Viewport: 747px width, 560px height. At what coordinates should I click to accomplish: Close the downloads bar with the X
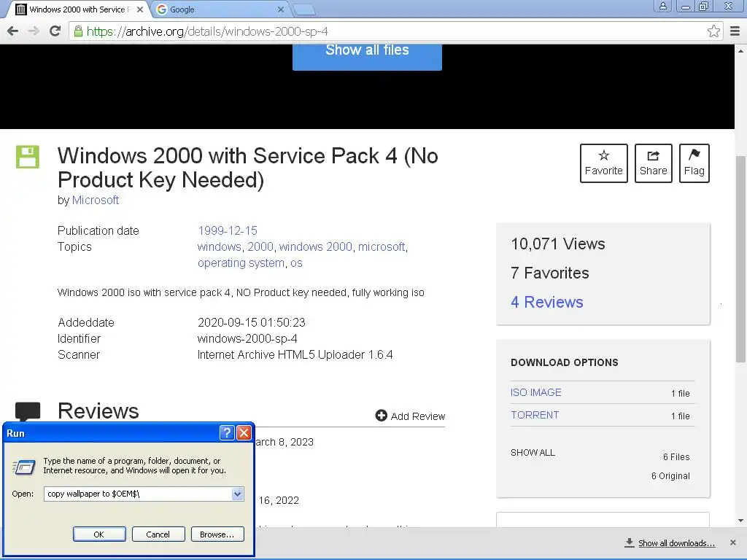[x=732, y=542]
